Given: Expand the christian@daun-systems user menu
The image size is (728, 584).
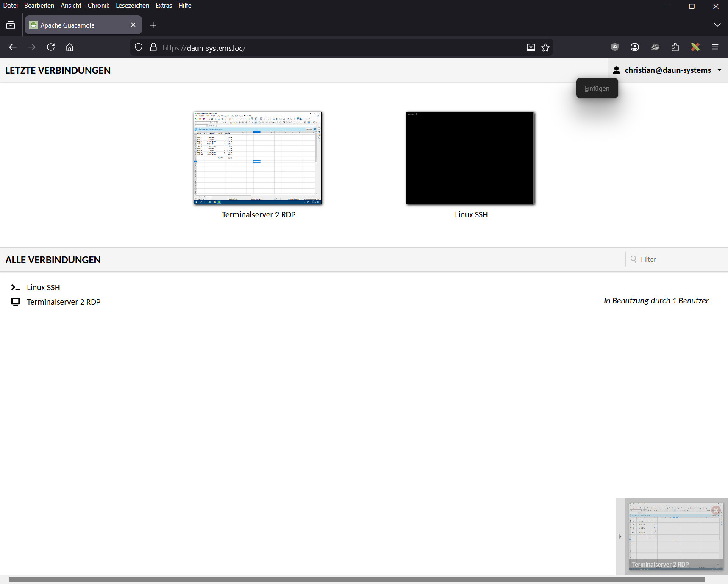Looking at the screenshot, I should [x=668, y=70].
